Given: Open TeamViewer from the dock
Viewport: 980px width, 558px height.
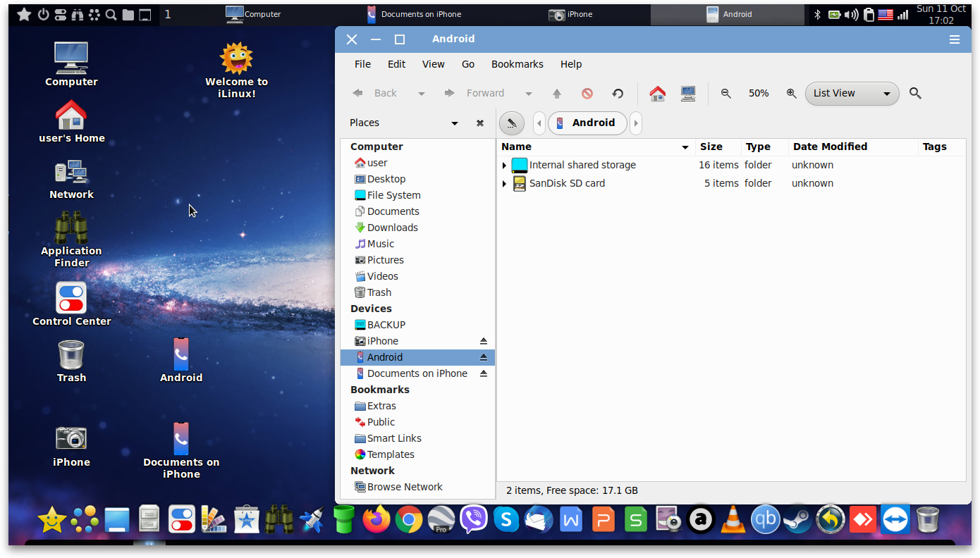Looking at the screenshot, I should [x=895, y=520].
